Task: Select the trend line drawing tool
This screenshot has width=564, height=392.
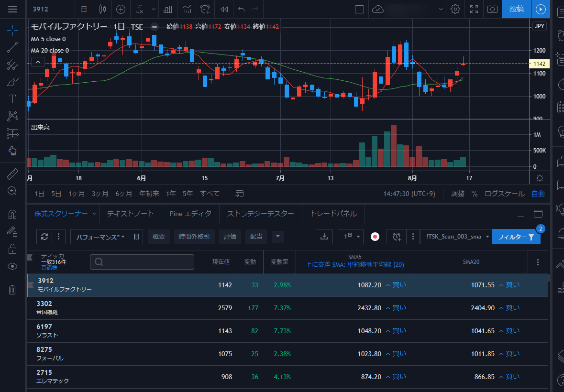Action: pyautogui.click(x=12, y=47)
